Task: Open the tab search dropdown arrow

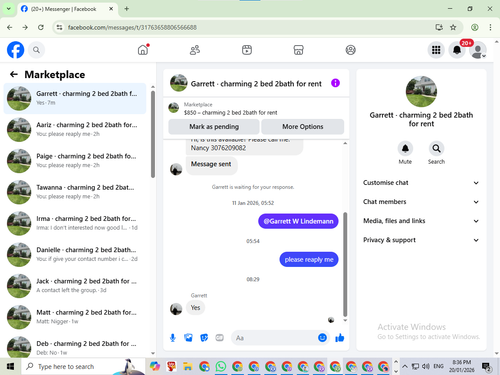Action: [x=8, y=9]
